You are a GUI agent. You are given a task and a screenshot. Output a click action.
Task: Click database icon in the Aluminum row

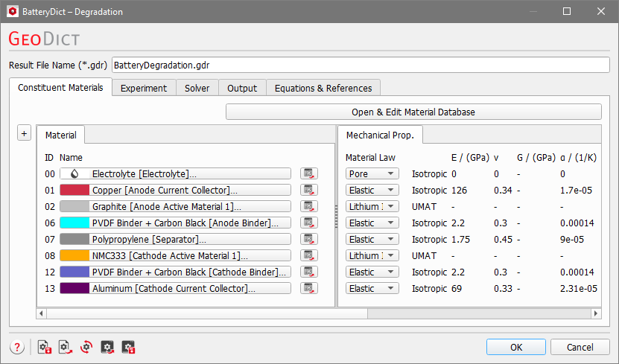point(308,288)
